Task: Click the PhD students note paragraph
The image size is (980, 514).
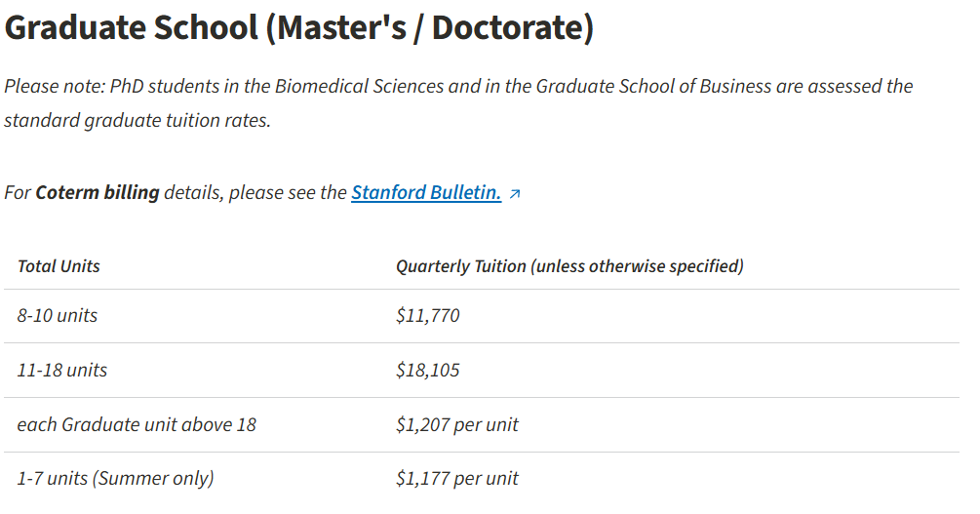Action: point(458,103)
